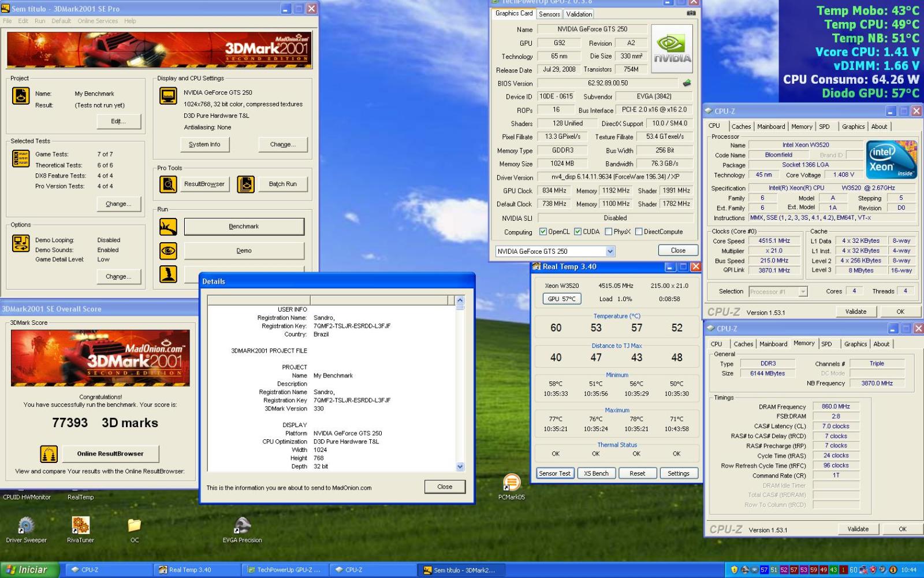The width and height of the screenshot is (924, 578).
Task: Open Caches tab in upper CPU-Z window
Action: [741, 127]
